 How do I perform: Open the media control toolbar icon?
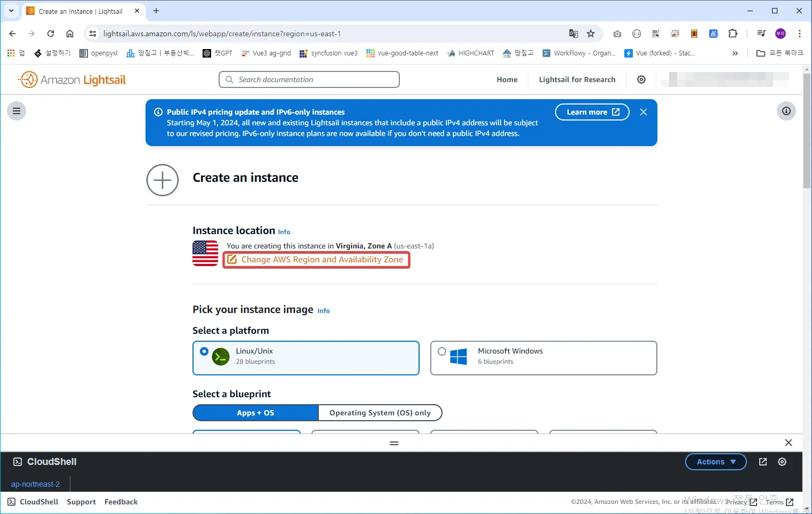click(x=761, y=34)
